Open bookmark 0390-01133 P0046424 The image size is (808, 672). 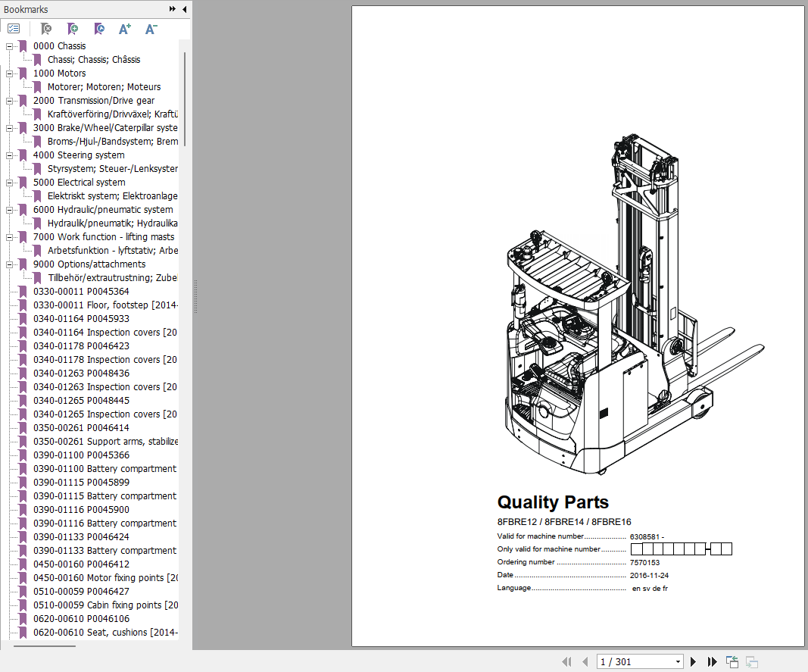[82, 537]
